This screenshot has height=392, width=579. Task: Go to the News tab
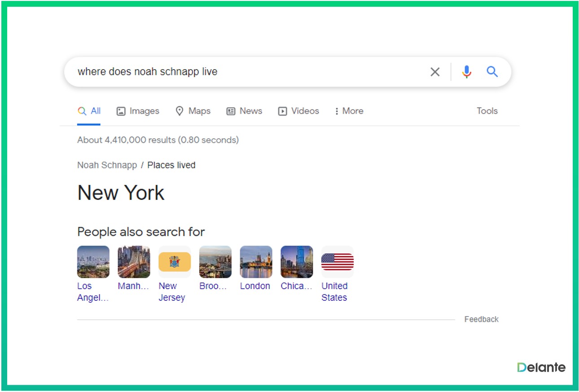click(244, 111)
